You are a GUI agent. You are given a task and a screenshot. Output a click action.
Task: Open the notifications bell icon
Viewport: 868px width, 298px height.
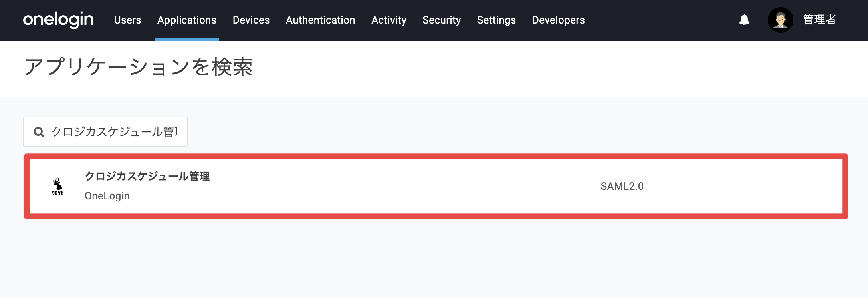click(x=744, y=20)
